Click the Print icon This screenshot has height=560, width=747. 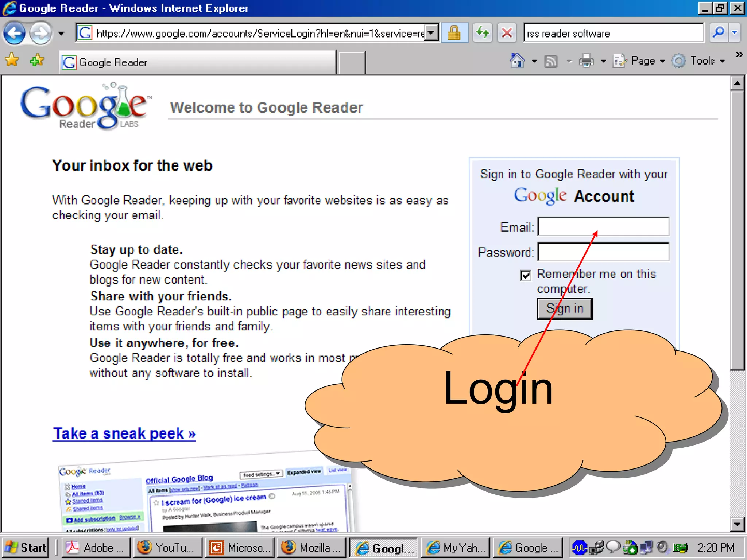[586, 61]
